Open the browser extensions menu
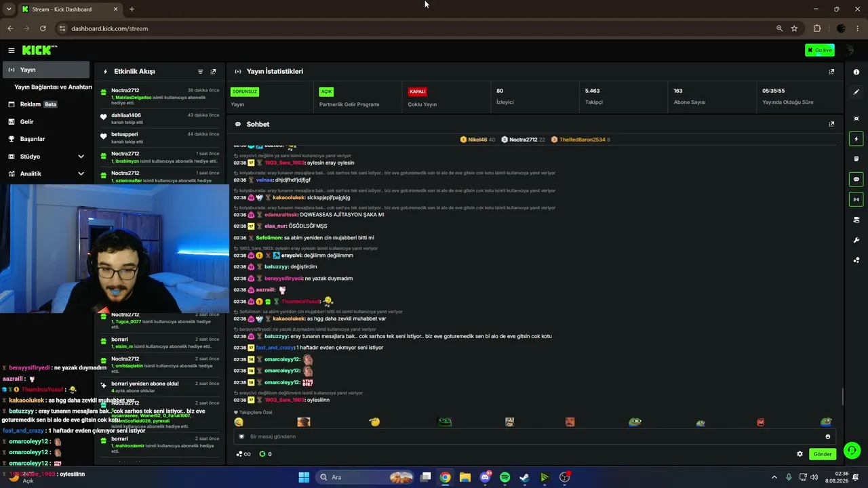 (x=816, y=28)
